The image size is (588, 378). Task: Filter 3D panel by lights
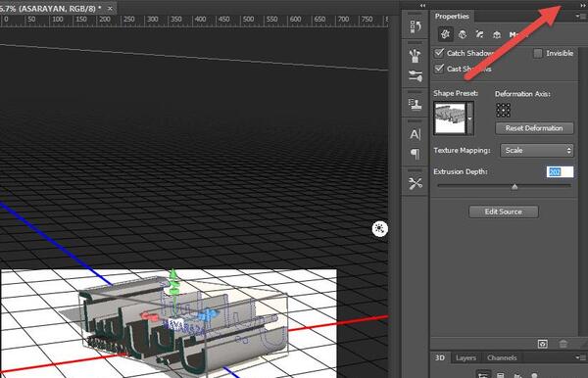(x=535, y=375)
